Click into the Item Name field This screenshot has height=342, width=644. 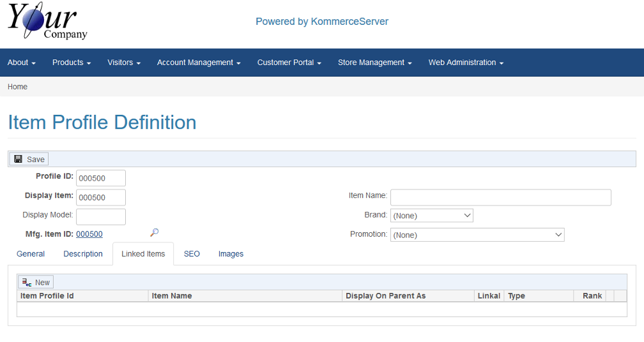click(x=500, y=197)
